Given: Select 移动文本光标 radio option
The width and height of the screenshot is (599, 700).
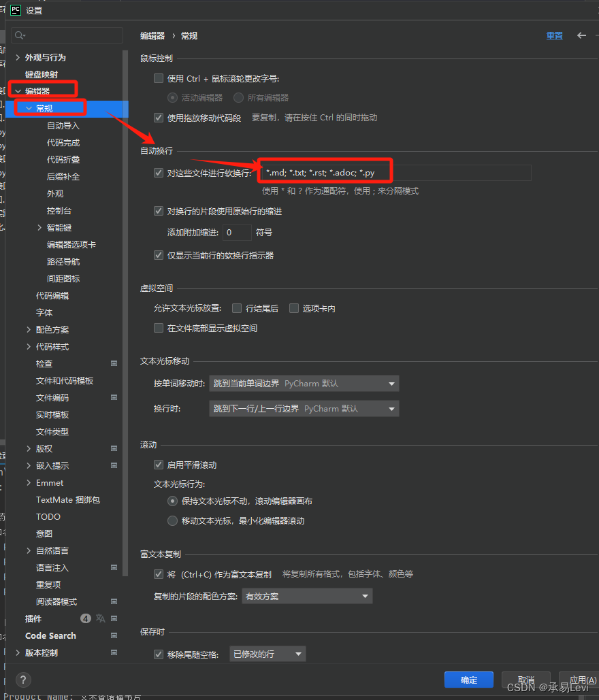Looking at the screenshot, I should (x=172, y=520).
